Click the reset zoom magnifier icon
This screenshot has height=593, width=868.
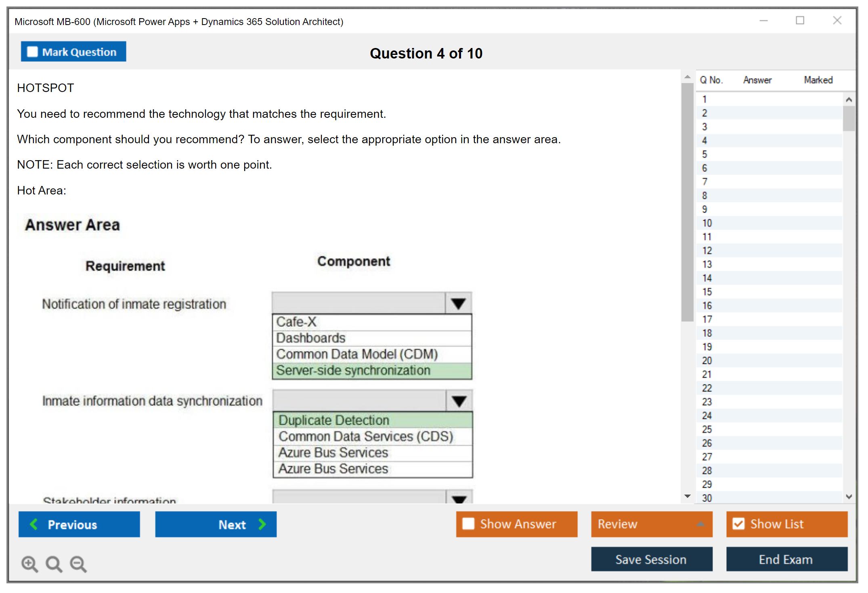coord(54,564)
